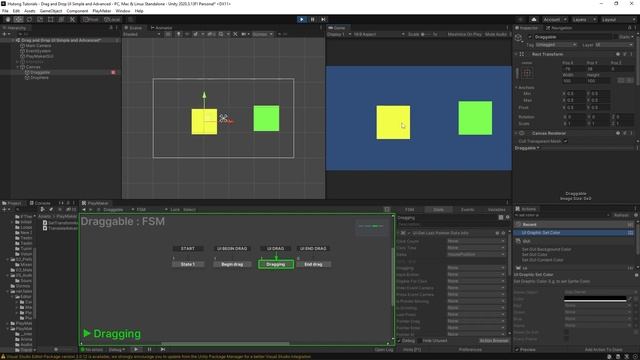Switch to the Navigation tab
This screenshot has width=640, height=360.
tap(559, 28)
